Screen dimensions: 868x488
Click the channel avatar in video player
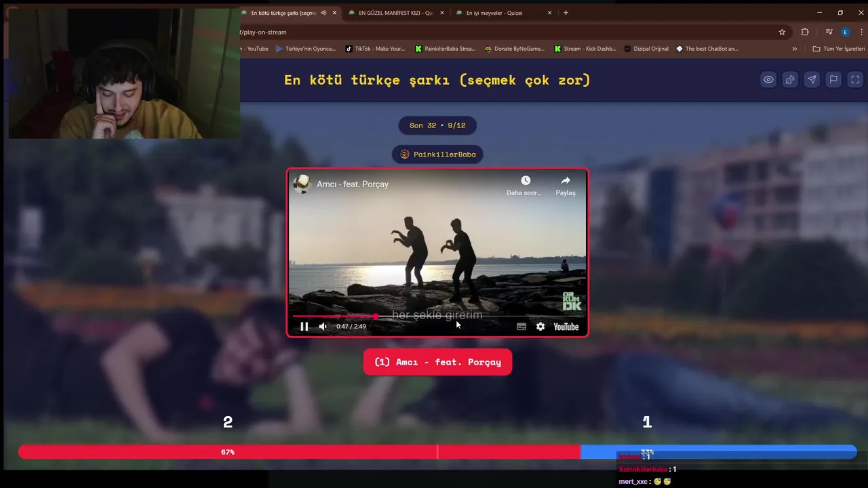pos(302,184)
